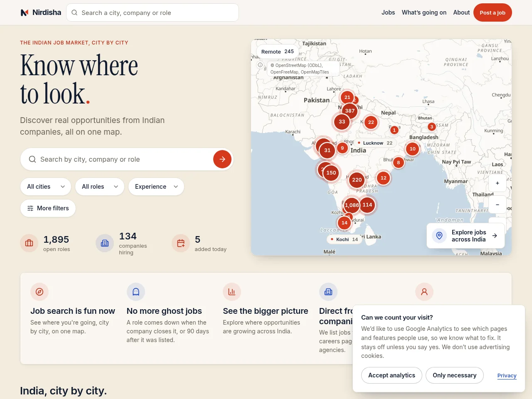Image resolution: width=532 pixels, height=399 pixels.
Task: Open the 22 jobs map cluster marker
Action: (371, 122)
